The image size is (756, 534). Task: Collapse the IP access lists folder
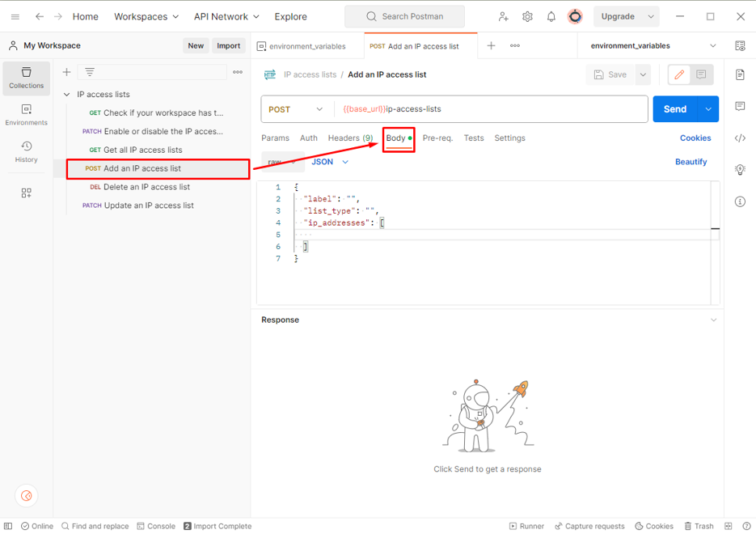(x=66, y=95)
